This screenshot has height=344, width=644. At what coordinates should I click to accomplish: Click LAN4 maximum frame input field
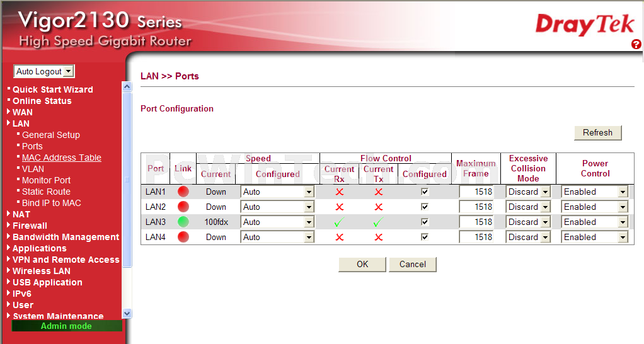point(476,238)
